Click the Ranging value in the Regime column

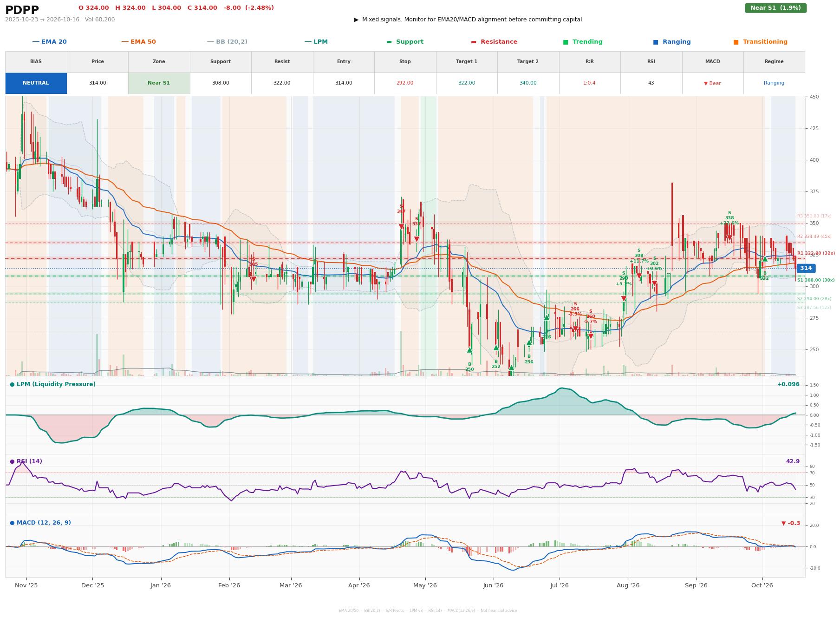[774, 83]
